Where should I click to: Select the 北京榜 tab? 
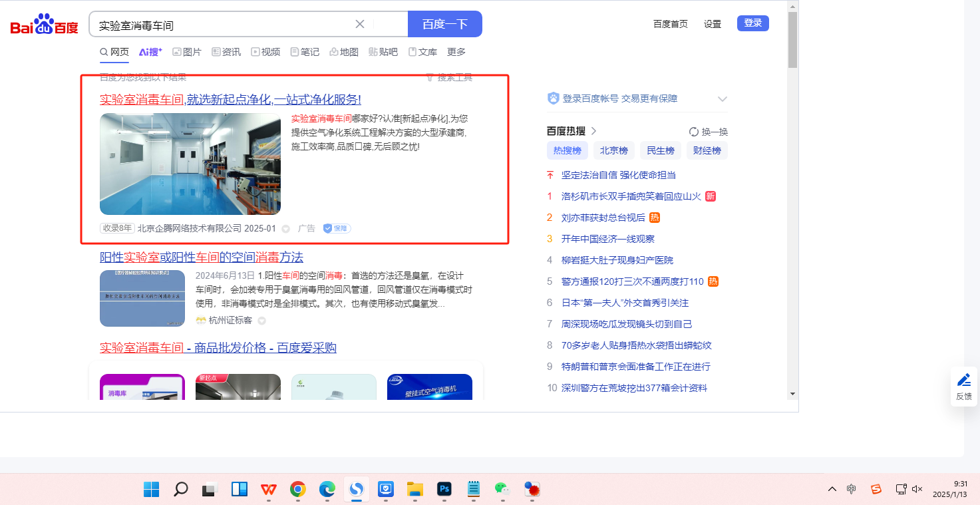[614, 150]
